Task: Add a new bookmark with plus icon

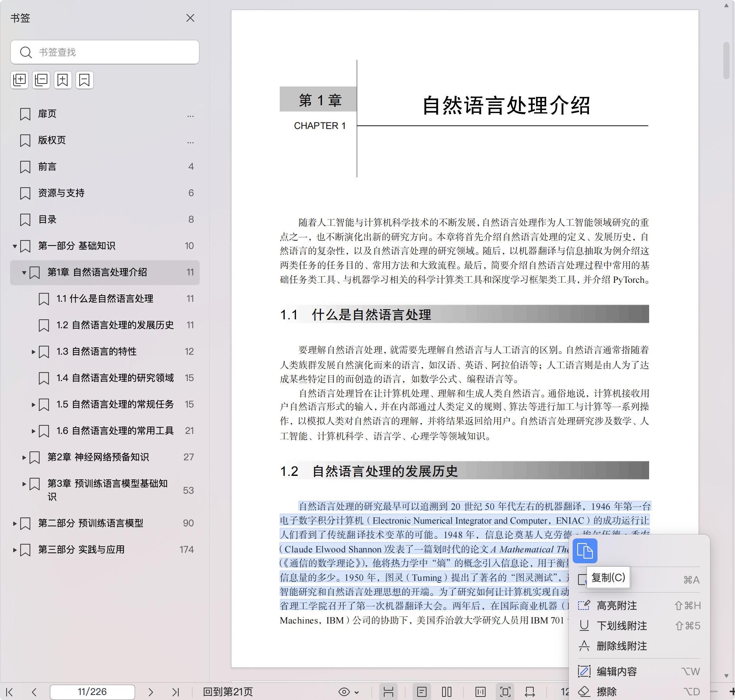Action: pyautogui.click(x=63, y=80)
